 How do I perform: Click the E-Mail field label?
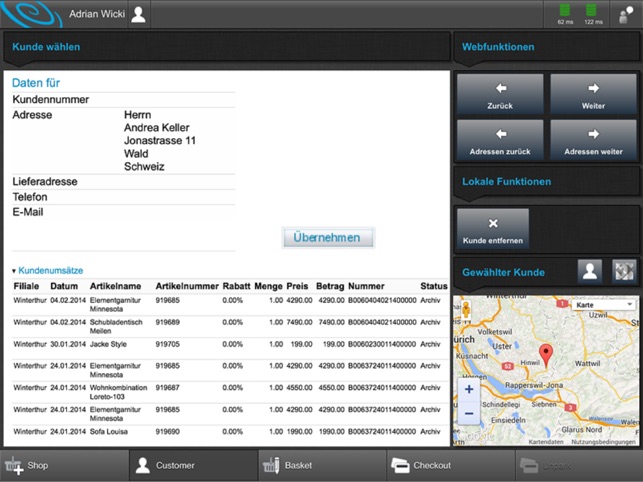27,212
